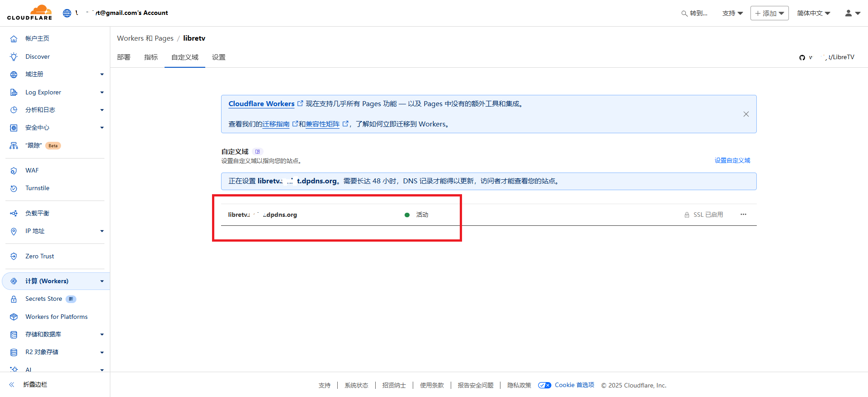Click the Zero Trust sidebar icon
The image size is (868, 397).
[14, 256]
